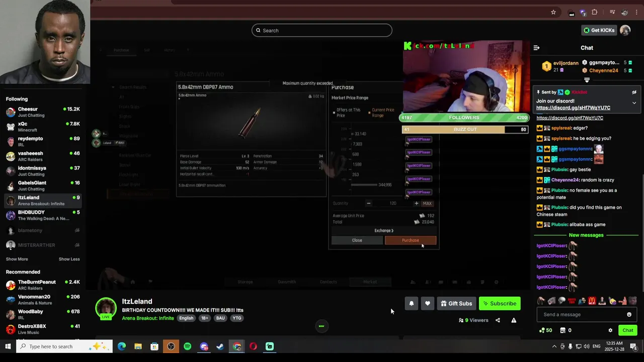
Task: Open the chat shop icon showing 0
Action: pyautogui.click(x=566, y=330)
